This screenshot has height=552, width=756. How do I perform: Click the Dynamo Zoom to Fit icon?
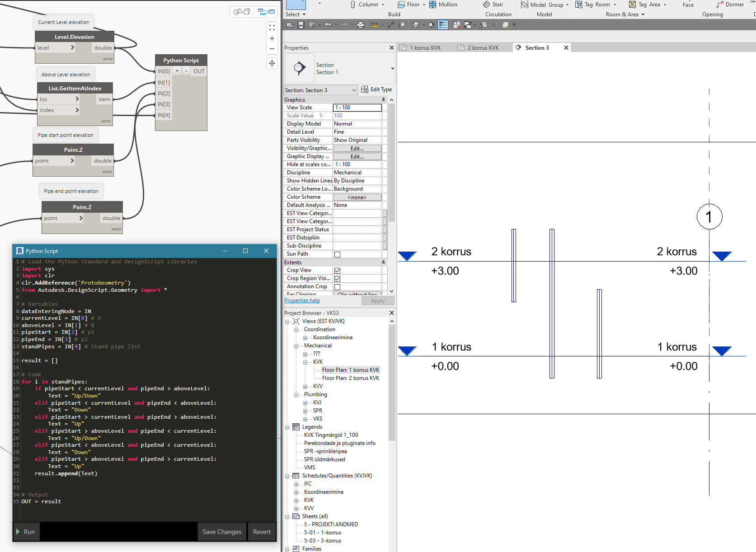click(272, 28)
